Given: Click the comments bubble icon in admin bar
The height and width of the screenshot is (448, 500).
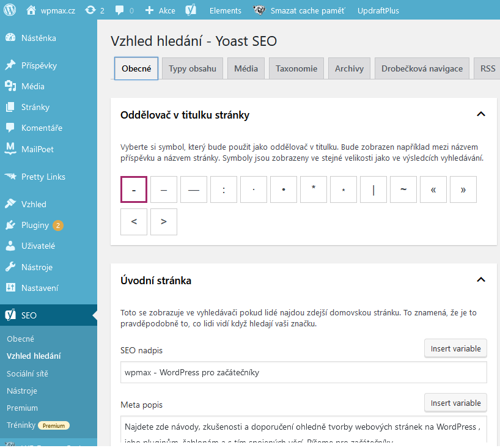Looking at the screenshot, I should coord(119,10).
